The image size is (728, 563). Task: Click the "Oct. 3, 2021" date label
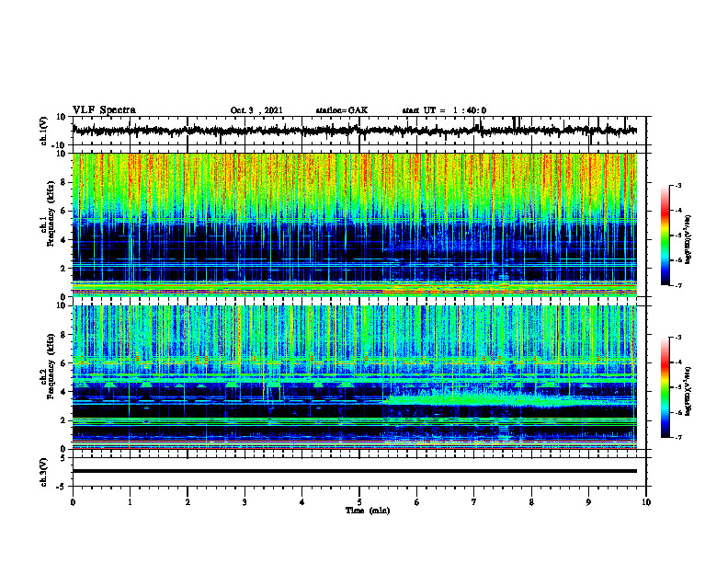(256, 110)
